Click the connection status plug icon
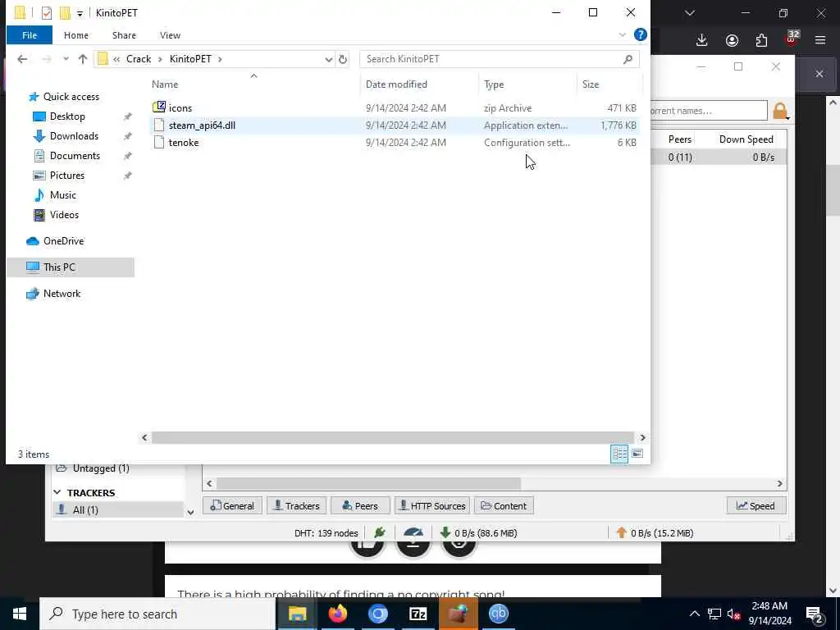The width and height of the screenshot is (840, 630). pos(380,533)
